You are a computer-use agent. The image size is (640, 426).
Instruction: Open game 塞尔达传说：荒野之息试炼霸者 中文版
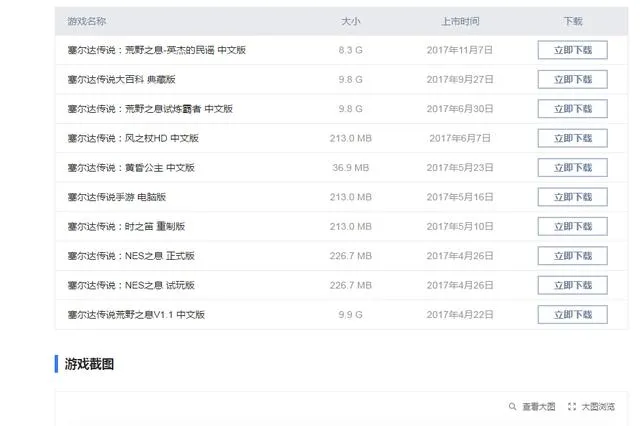[x=150, y=109]
